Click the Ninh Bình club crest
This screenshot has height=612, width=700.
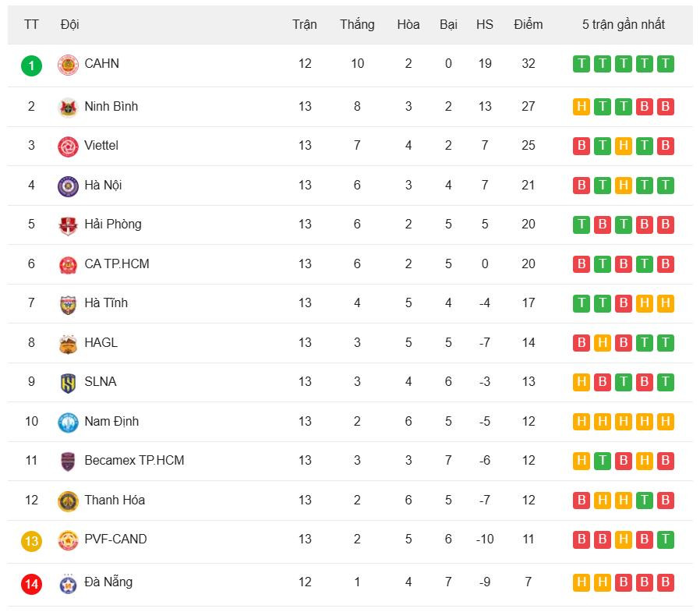pyautogui.click(x=68, y=107)
